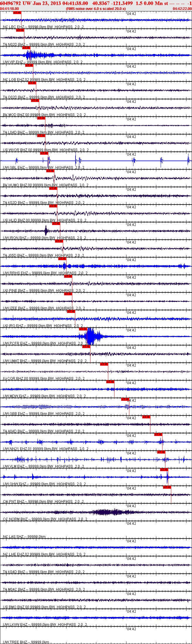This screenshot has width=192, height=644.
Task: Click the NC LBC EHZ station label
Action: point(43,27)
